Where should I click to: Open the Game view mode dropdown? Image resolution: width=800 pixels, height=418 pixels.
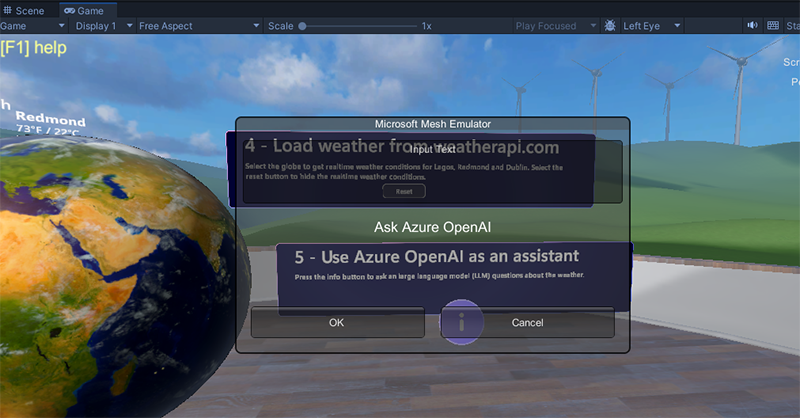[x=33, y=26]
